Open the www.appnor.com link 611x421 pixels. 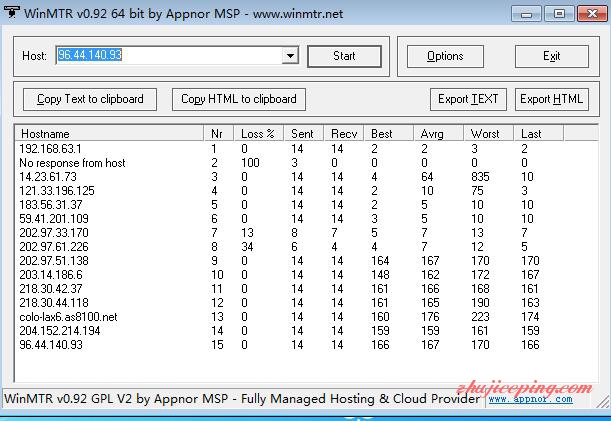click(530, 399)
